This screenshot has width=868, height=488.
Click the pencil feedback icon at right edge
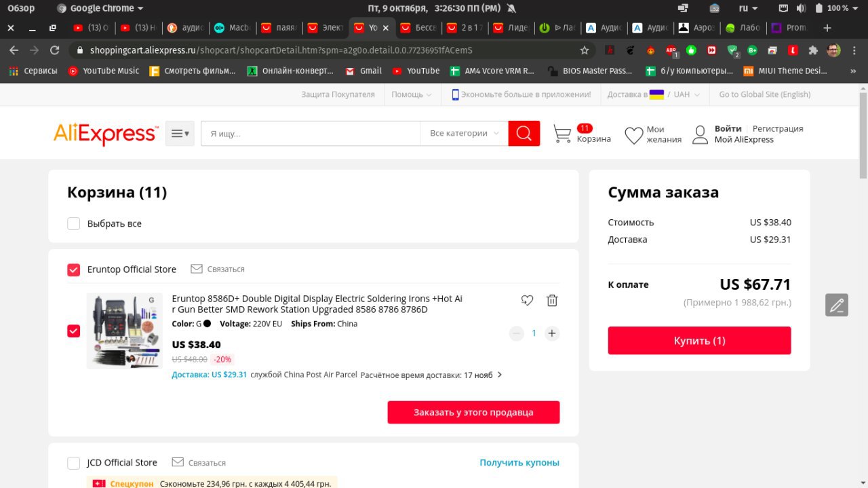pos(837,305)
